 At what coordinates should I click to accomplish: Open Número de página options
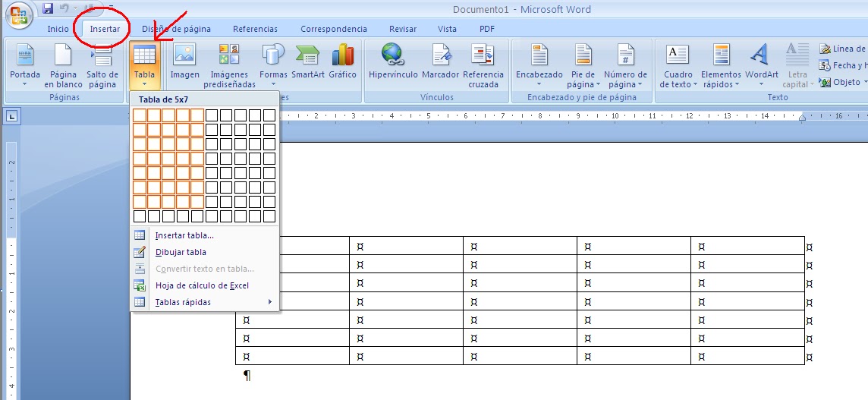(x=625, y=65)
